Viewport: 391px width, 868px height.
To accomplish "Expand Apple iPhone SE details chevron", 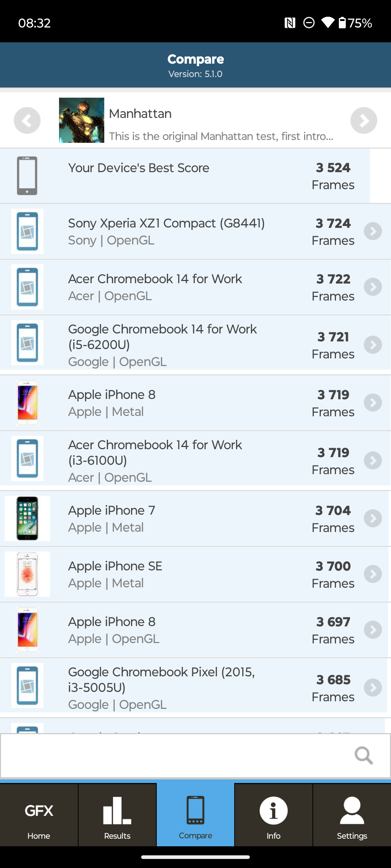I will tap(373, 574).
